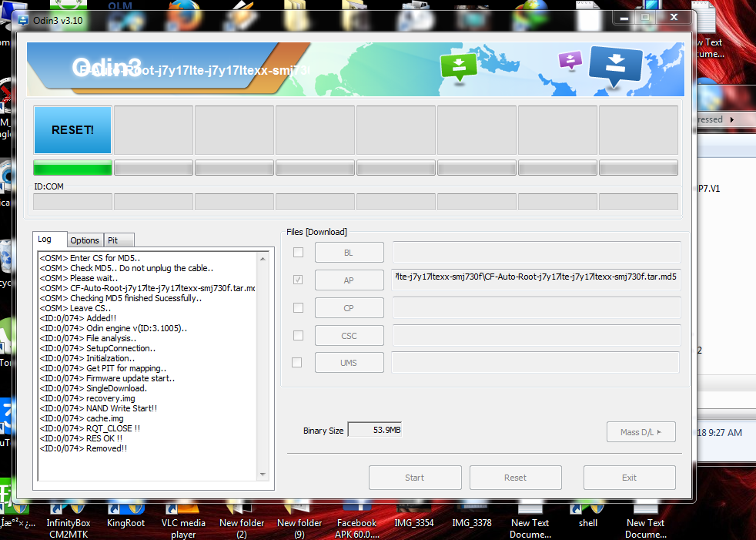Click the first ID:COM port box
Image resolution: width=756 pixels, height=540 pixels.
pos(73,202)
